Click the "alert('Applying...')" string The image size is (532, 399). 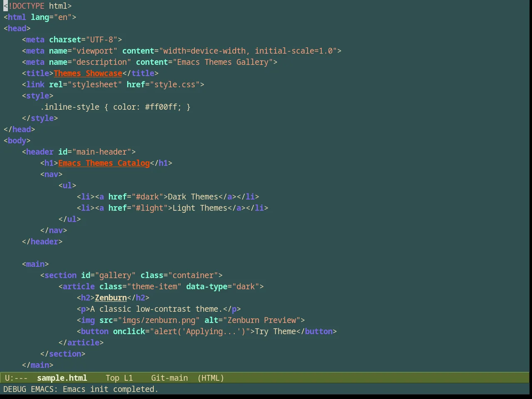[200, 331]
